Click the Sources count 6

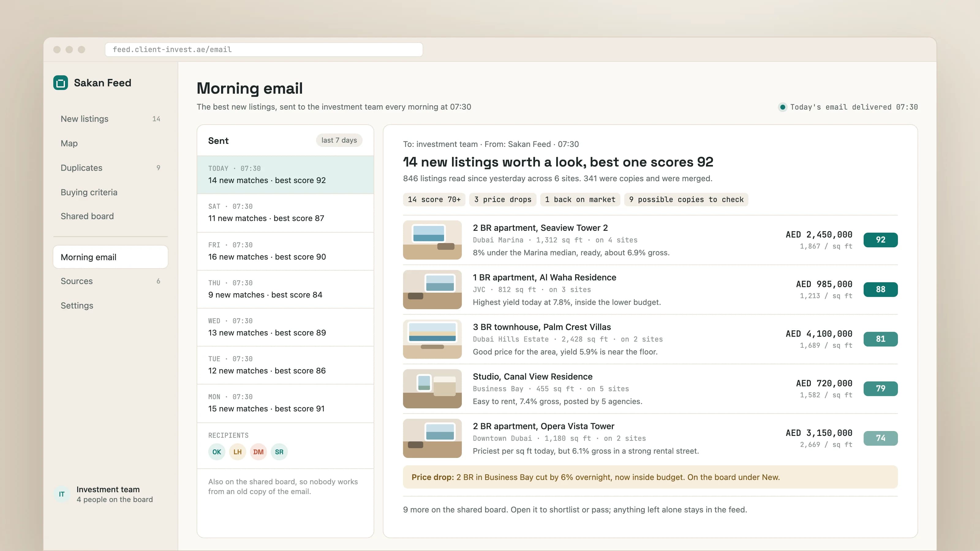[x=158, y=281]
